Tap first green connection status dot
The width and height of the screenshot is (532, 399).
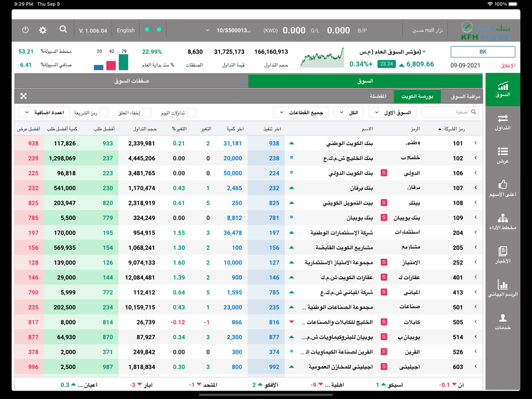147,29
